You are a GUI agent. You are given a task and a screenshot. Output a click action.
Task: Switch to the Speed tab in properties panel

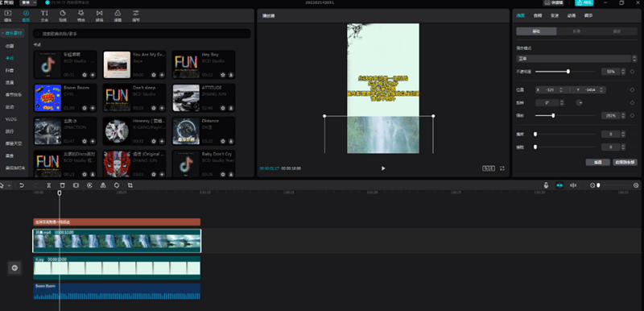tap(555, 15)
